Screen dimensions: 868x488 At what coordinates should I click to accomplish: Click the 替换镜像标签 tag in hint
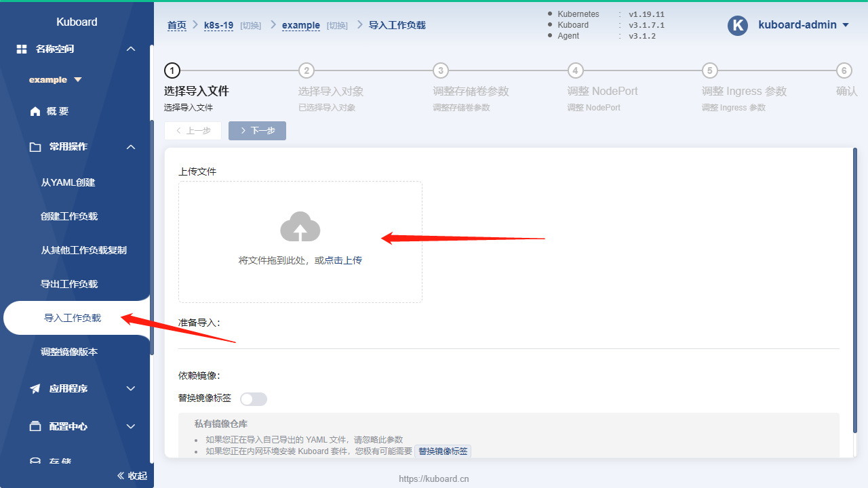pos(443,451)
